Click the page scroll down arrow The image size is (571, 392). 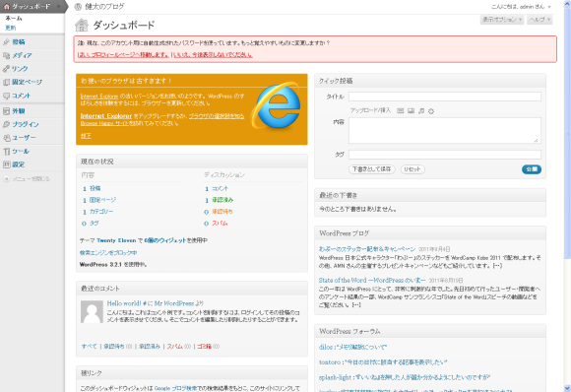(567, 388)
